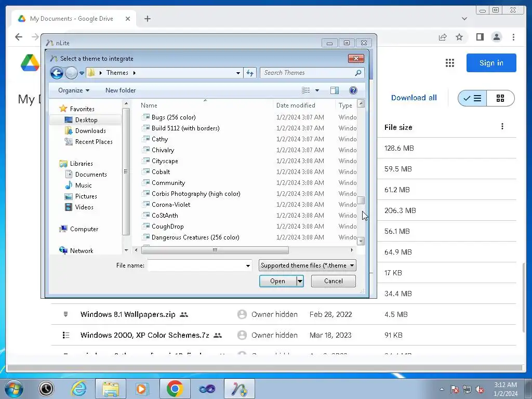Sort by the Type column header
532x399 pixels.
[345, 105]
